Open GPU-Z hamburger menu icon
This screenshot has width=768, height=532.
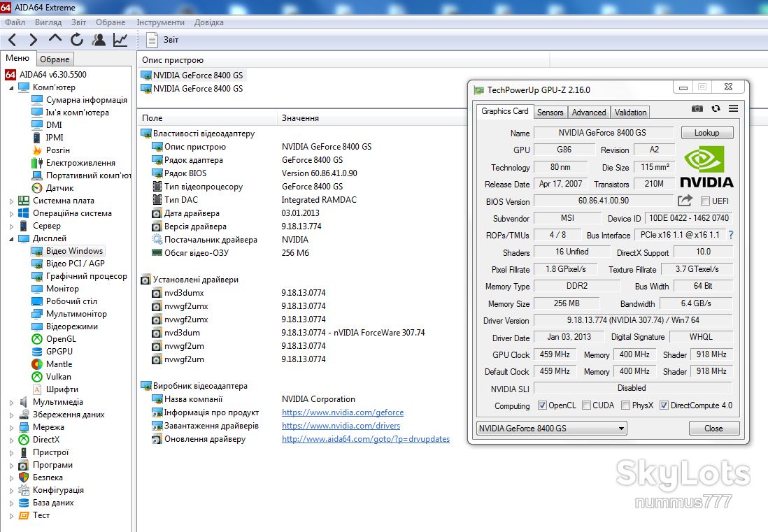click(x=733, y=108)
